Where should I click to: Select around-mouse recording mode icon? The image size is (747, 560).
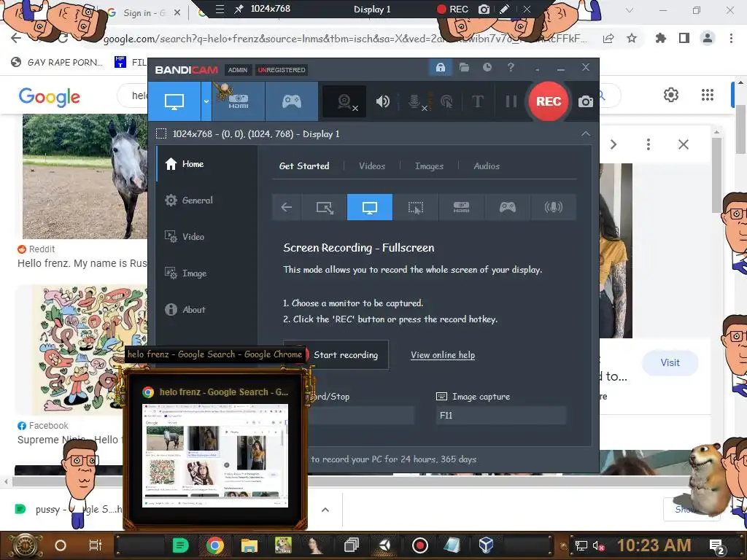(x=415, y=207)
